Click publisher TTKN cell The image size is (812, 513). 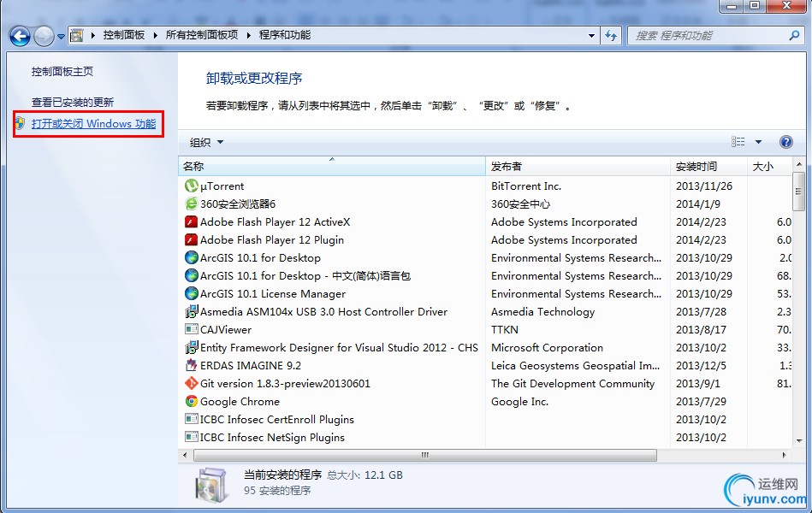504,330
